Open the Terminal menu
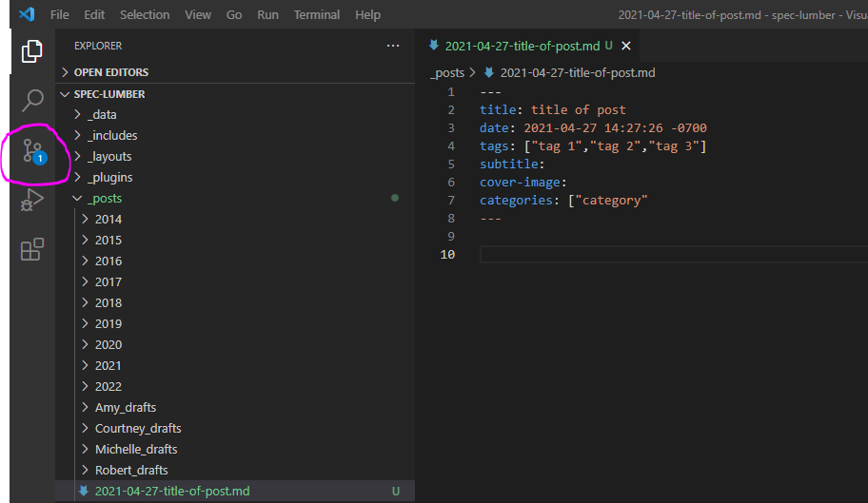The image size is (868, 503). [316, 15]
